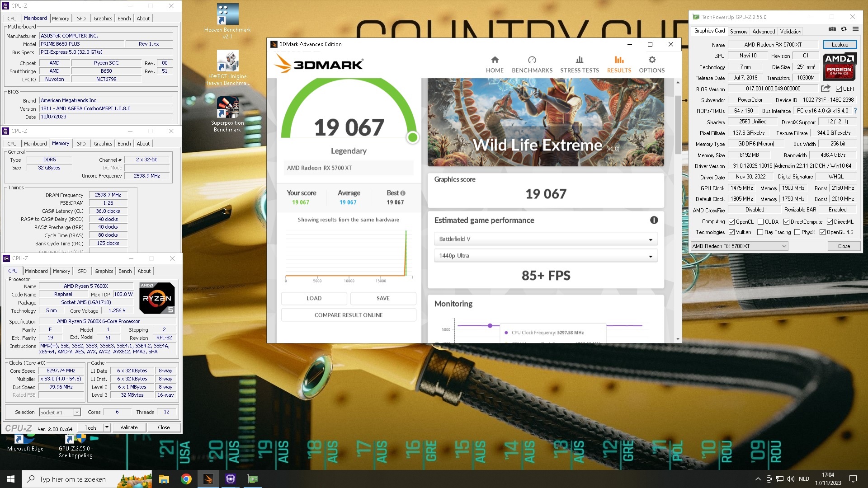Expand 1440p Ultra resolution dropdown
This screenshot has height=488, width=868.
coord(546,256)
